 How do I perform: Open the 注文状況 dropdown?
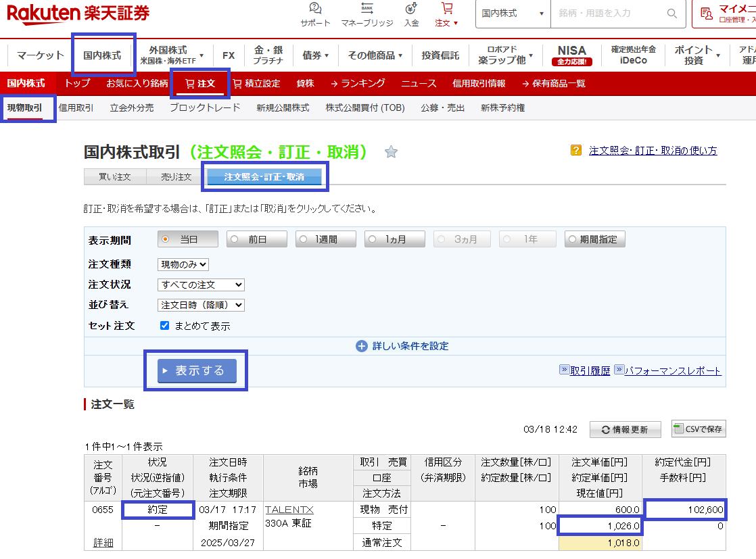click(201, 285)
